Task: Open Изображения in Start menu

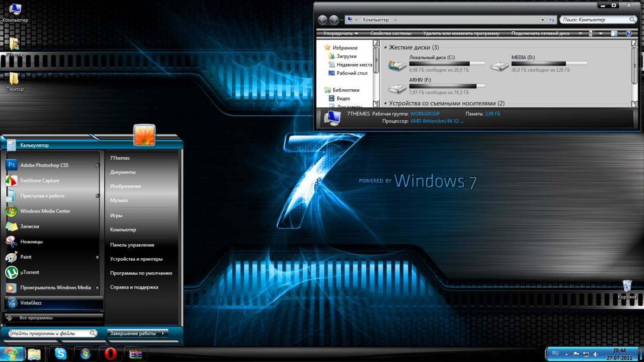Action: tap(125, 186)
